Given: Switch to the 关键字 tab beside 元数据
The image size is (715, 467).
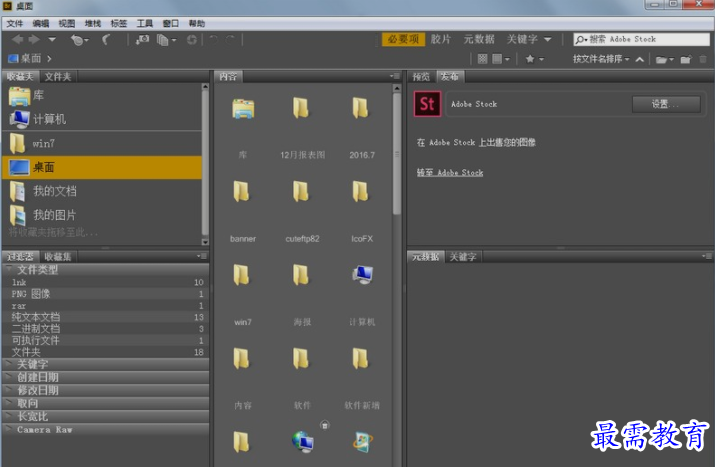Looking at the screenshot, I should pyautogui.click(x=463, y=257).
